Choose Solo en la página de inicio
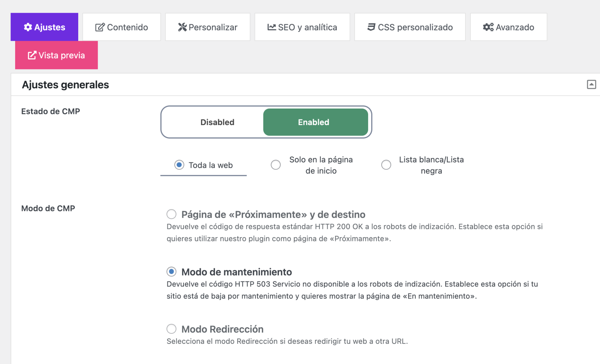The height and width of the screenshot is (364, 600). coord(276,165)
